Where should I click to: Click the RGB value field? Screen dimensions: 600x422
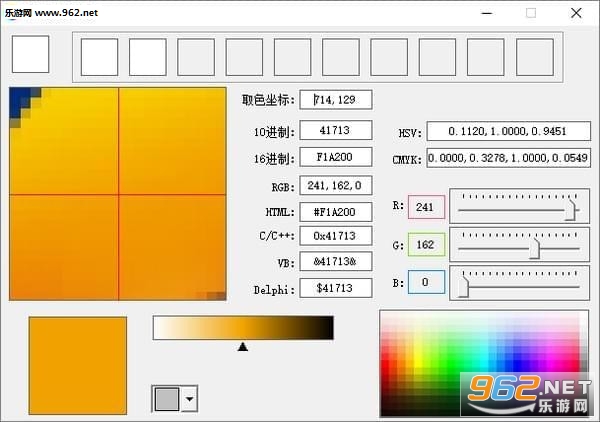pyautogui.click(x=336, y=186)
